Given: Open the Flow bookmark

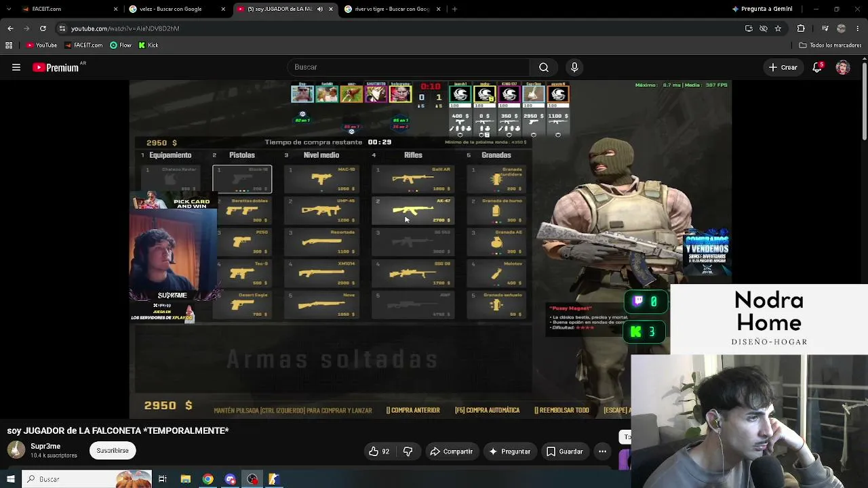Looking at the screenshot, I should coord(121,45).
